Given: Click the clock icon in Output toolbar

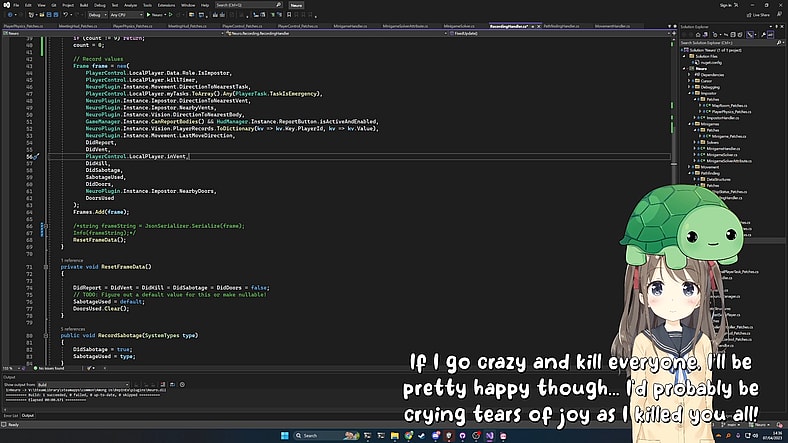Looking at the screenshot, I should click(182, 385).
